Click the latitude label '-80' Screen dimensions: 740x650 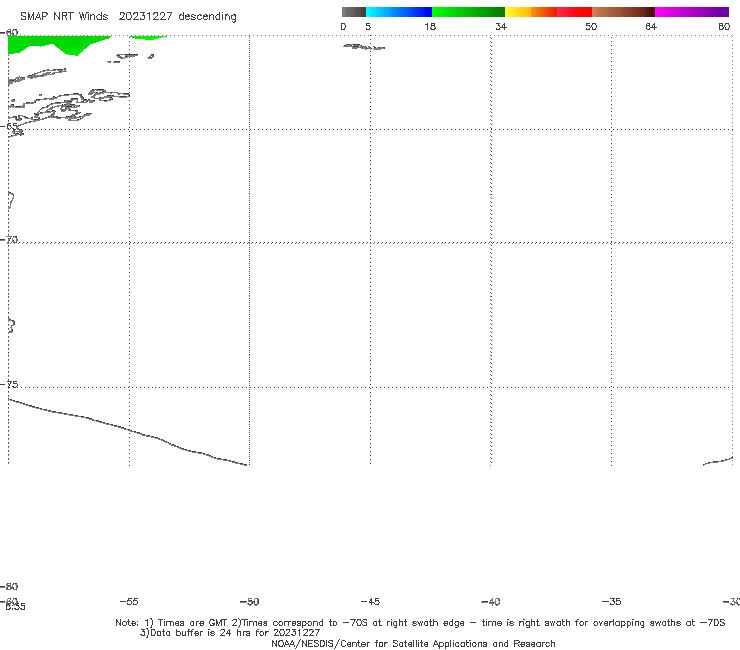click(9, 586)
